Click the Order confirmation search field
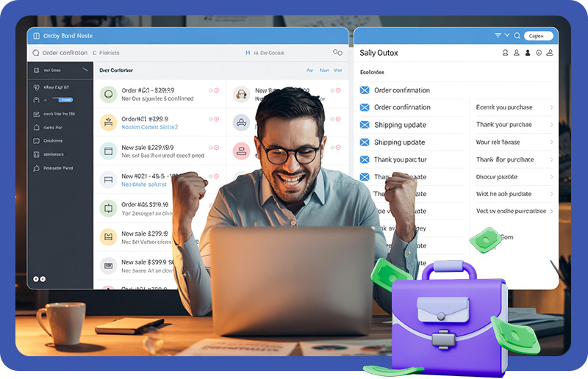588x379 pixels. coord(65,53)
